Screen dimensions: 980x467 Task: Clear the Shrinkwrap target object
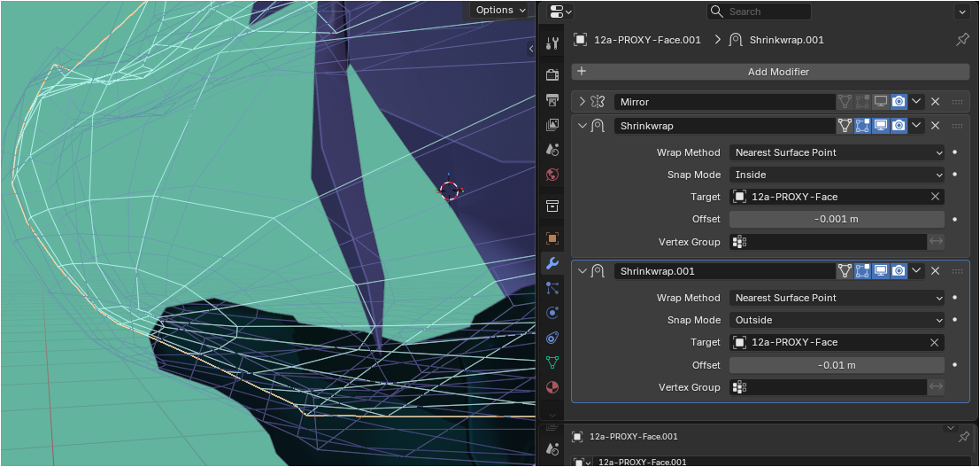click(935, 197)
